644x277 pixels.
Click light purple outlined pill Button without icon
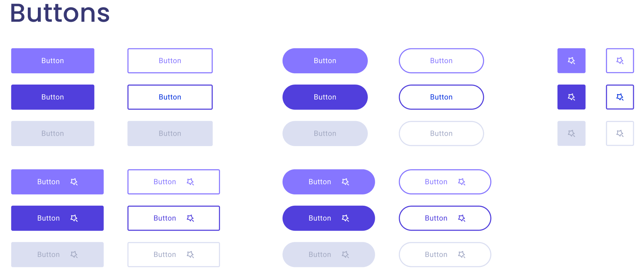coord(441,61)
